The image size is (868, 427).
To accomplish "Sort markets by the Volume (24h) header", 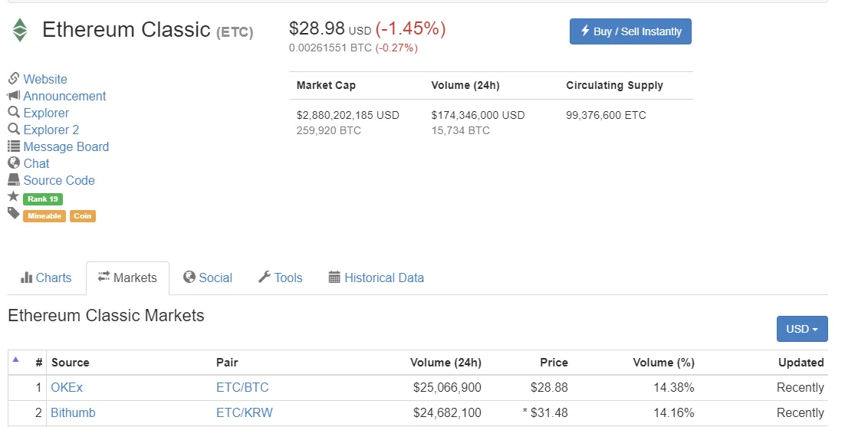I will pyautogui.click(x=446, y=363).
